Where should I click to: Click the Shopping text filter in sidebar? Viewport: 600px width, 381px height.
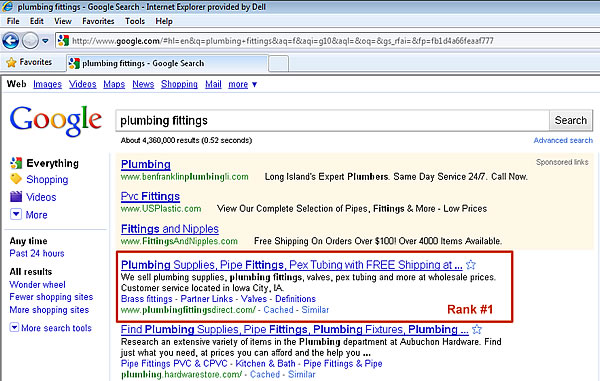click(47, 179)
